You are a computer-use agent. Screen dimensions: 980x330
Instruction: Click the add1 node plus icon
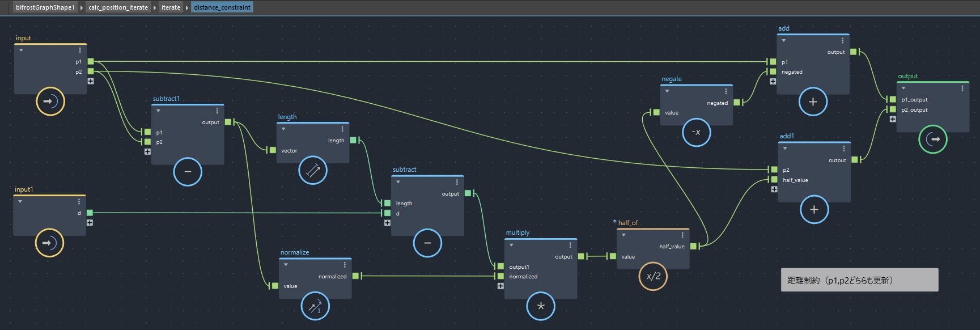click(814, 209)
